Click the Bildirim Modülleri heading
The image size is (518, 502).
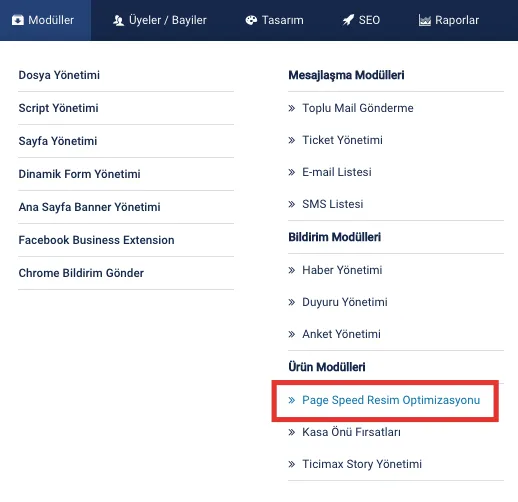click(335, 237)
